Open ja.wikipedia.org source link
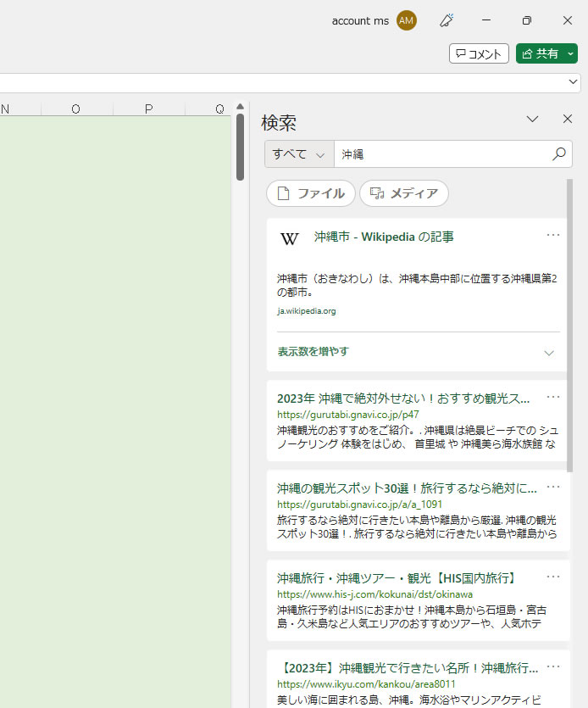The width and height of the screenshot is (588, 708). coord(307,310)
